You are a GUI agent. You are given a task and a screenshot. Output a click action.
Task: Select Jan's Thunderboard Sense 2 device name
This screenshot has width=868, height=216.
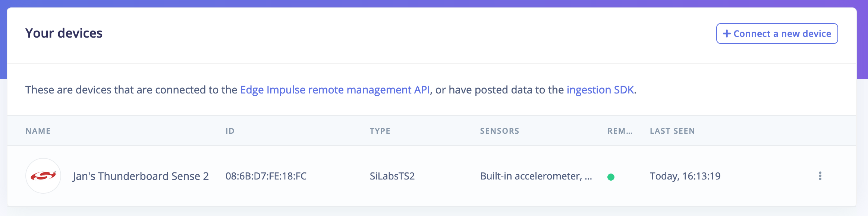(141, 176)
